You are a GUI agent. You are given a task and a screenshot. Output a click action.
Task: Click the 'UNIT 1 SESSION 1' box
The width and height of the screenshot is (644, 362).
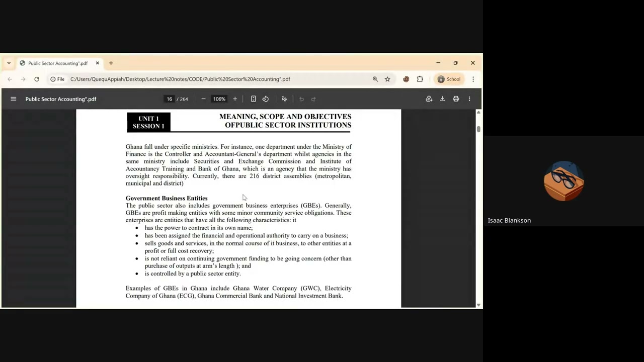click(148, 122)
